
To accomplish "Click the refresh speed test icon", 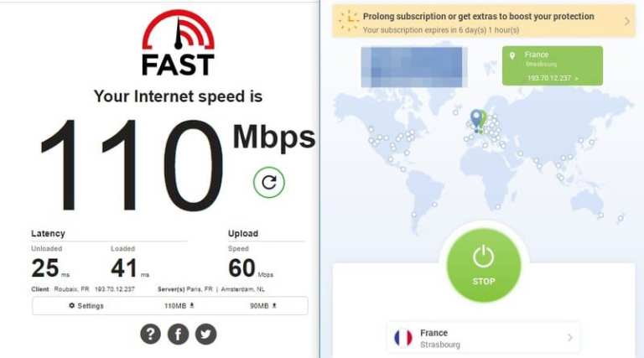I will click(269, 182).
